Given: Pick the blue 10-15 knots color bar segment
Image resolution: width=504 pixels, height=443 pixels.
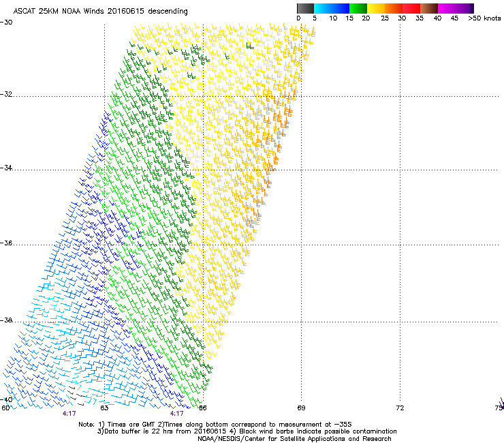Looking at the screenshot, I should point(341,8).
